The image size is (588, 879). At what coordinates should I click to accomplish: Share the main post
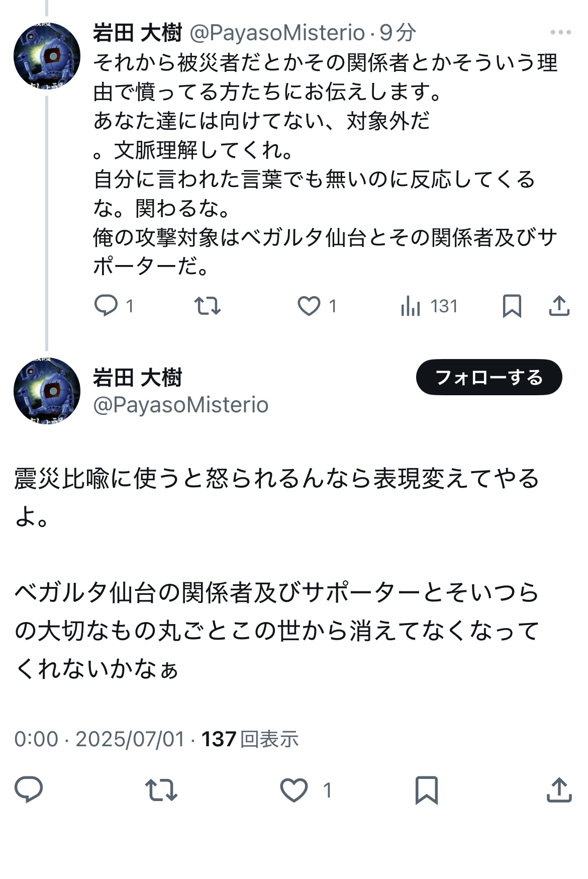coord(559,789)
